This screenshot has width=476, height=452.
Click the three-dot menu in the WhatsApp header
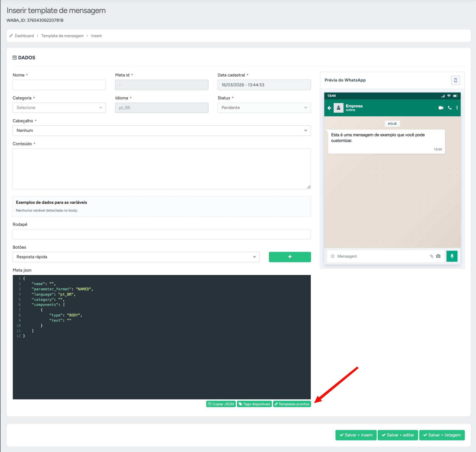pyautogui.click(x=457, y=108)
